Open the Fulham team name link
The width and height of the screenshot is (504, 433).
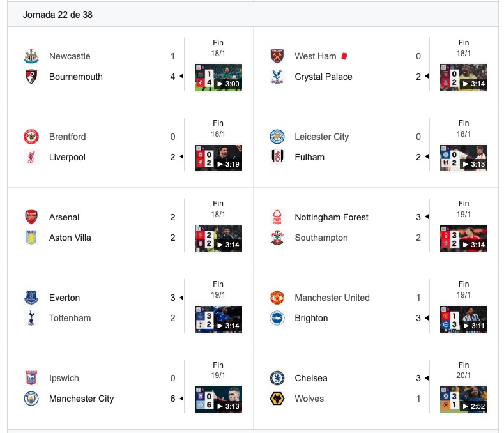click(x=309, y=157)
